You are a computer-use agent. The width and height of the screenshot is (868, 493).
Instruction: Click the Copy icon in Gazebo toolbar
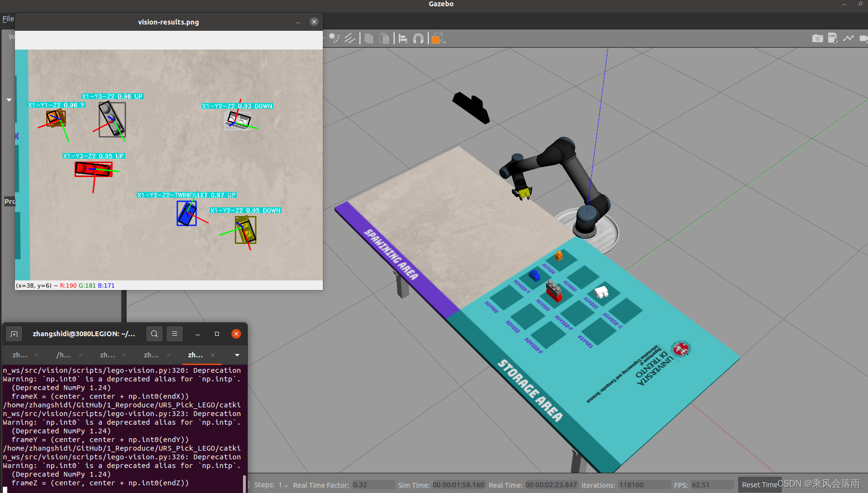(x=369, y=38)
